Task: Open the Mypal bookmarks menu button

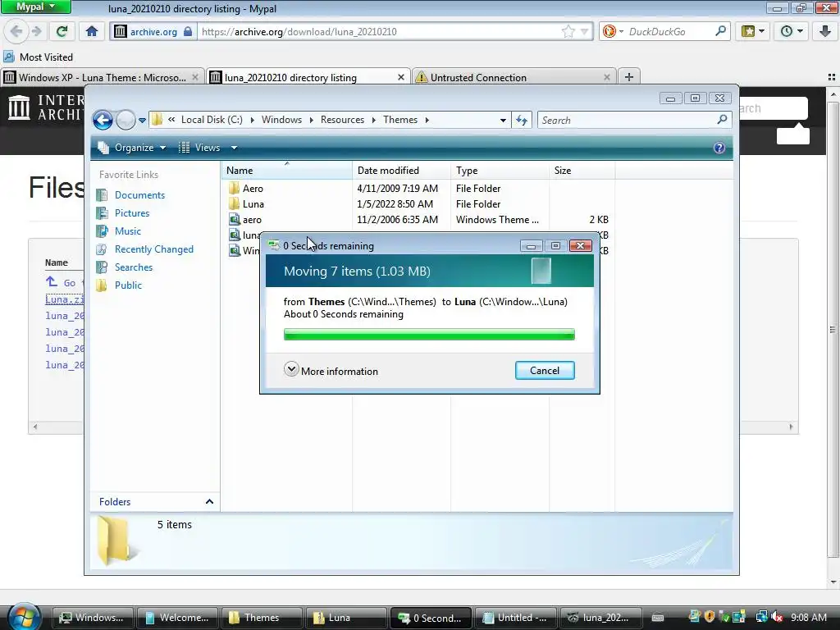Action: pyautogui.click(x=753, y=32)
